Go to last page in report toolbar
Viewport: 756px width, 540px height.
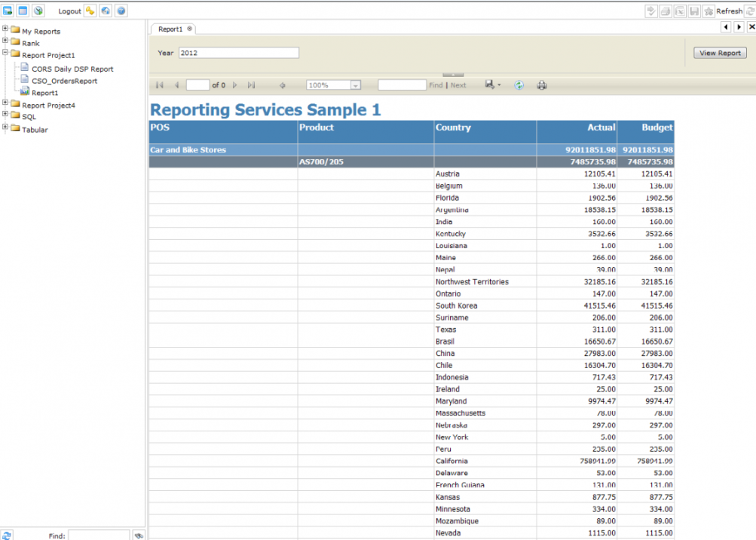[251, 85]
